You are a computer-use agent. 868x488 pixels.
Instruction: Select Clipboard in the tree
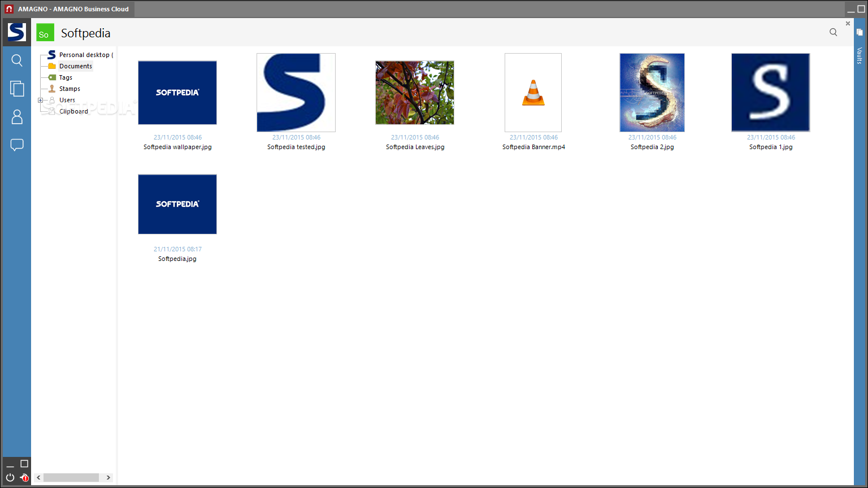pyautogui.click(x=74, y=111)
